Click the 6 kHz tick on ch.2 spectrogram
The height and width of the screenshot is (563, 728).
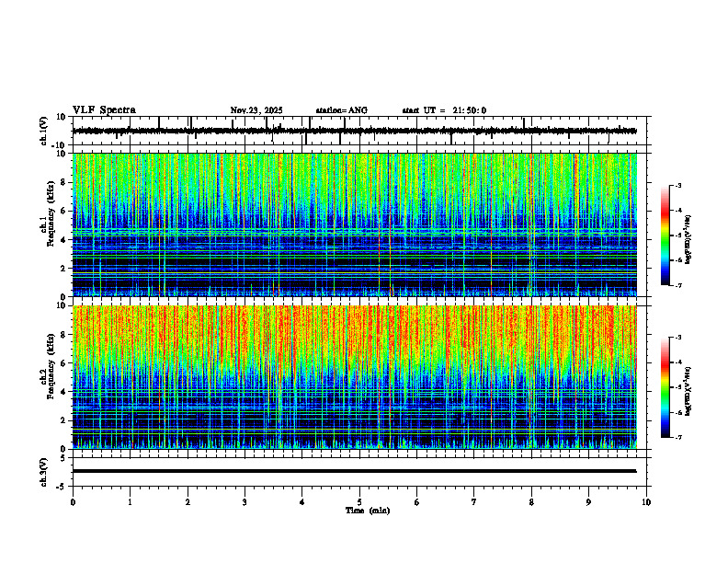(64, 363)
